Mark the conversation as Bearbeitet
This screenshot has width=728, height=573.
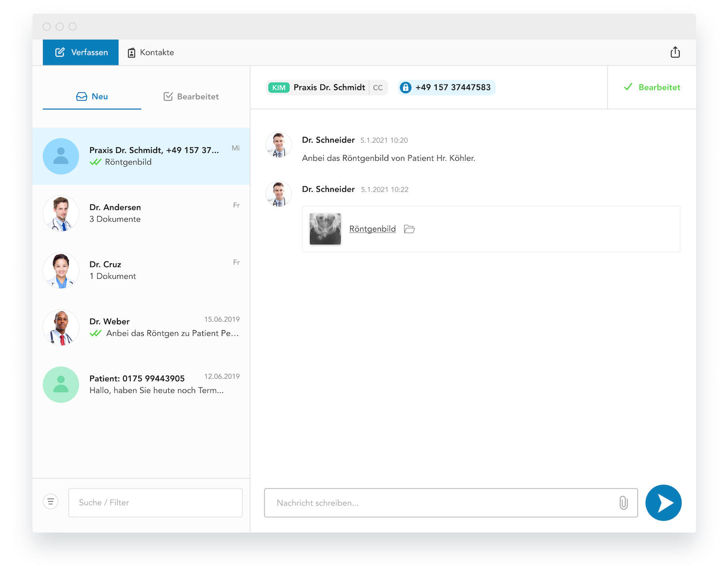(652, 87)
